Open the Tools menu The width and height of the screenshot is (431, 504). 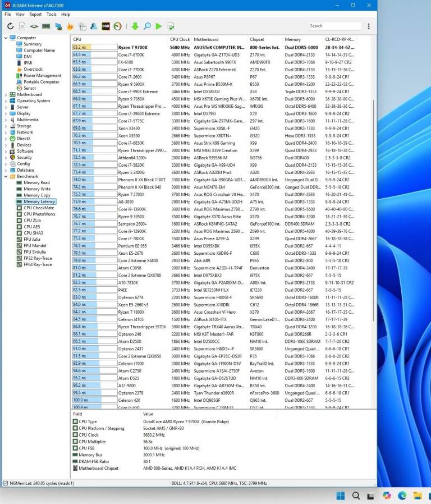coord(51,14)
